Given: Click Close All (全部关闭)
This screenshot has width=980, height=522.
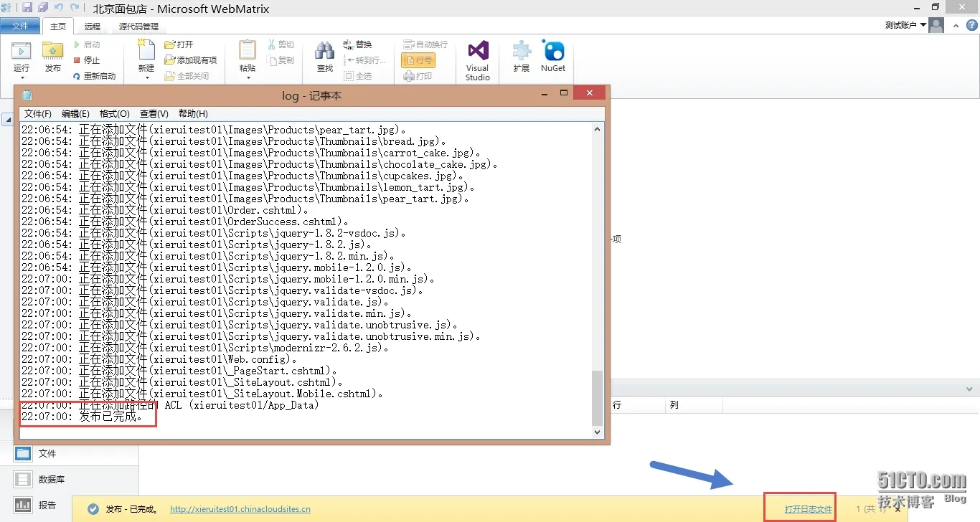Looking at the screenshot, I should tap(187, 76).
